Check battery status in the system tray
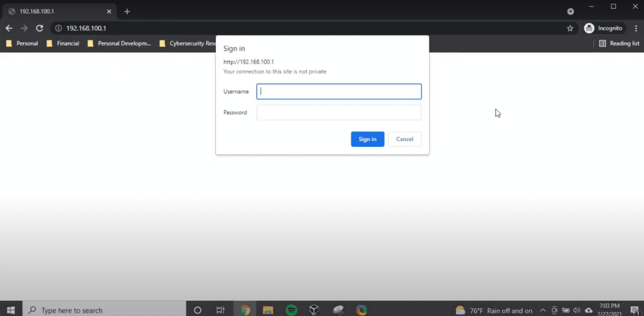Viewport: 644px width, 316px height. click(566, 310)
